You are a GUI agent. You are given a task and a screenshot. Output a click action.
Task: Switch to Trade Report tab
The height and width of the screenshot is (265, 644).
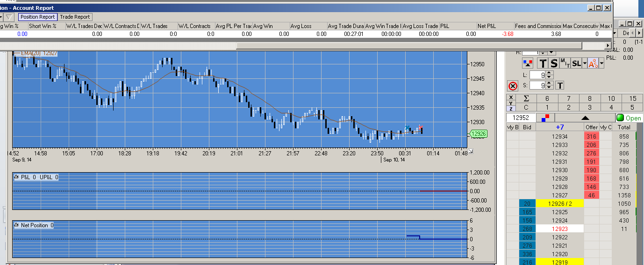click(x=75, y=17)
